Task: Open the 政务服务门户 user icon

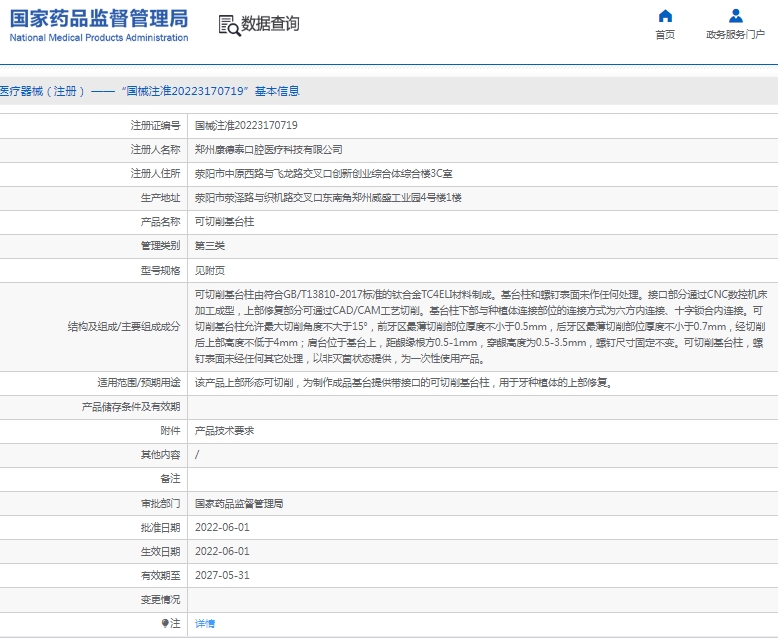Action: tap(735, 16)
